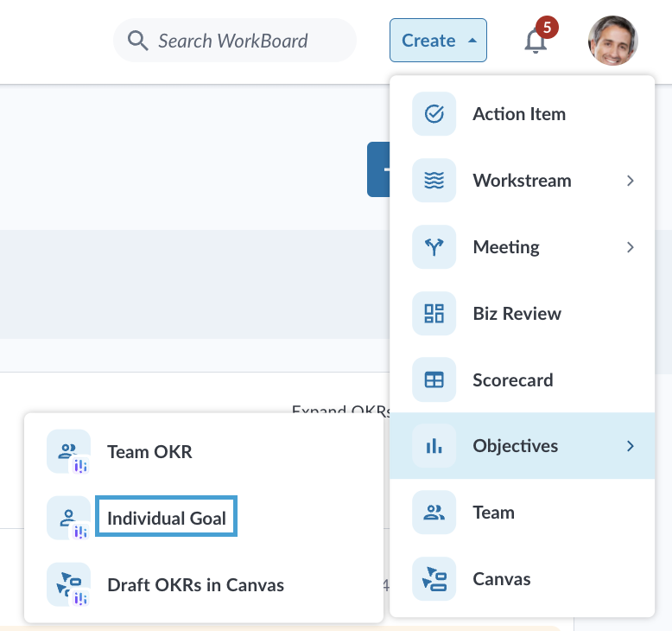Choose Team in Create menu
672x631 pixels.
522,513
